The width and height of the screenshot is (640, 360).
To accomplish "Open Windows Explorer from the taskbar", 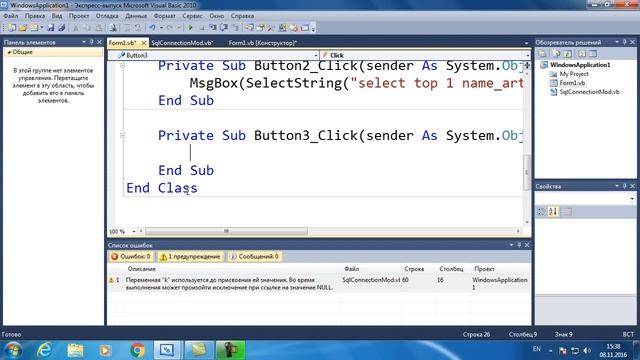I will tap(75, 350).
